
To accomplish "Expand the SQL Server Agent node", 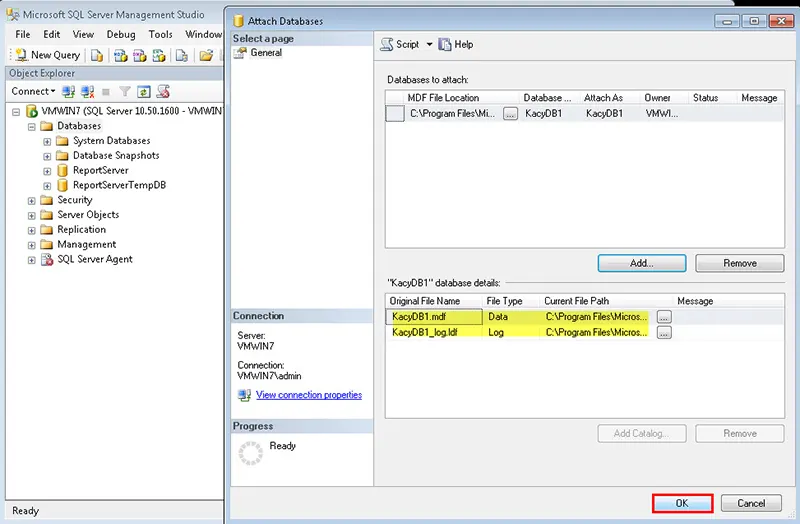I will 32,260.
